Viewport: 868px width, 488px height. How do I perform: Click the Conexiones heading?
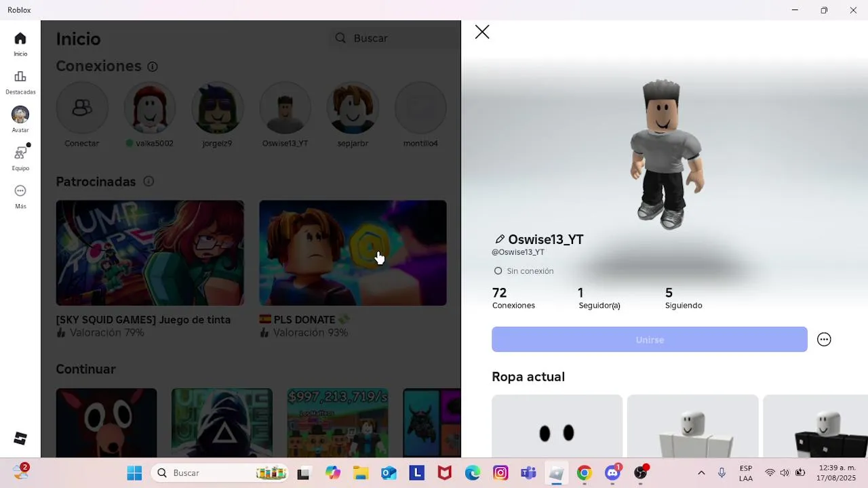pyautogui.click(x=98, y=66)
